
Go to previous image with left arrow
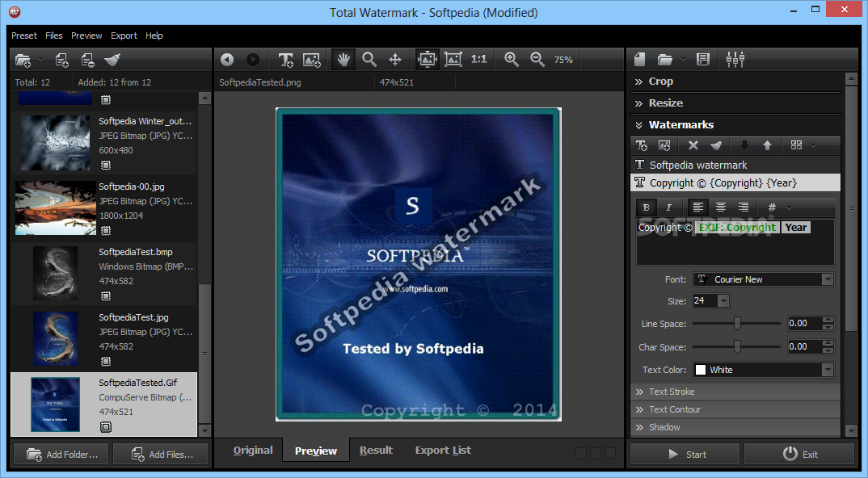click(227, 60)
